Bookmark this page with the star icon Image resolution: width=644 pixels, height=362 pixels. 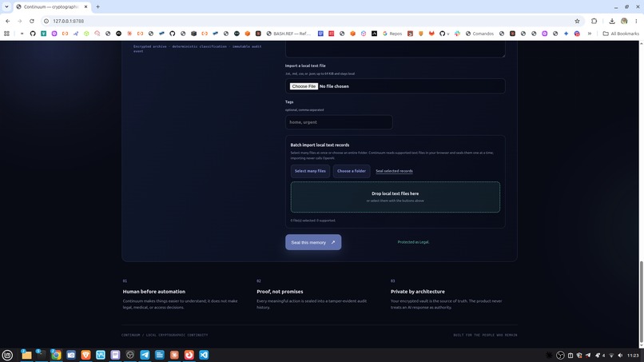coord(577,21)
